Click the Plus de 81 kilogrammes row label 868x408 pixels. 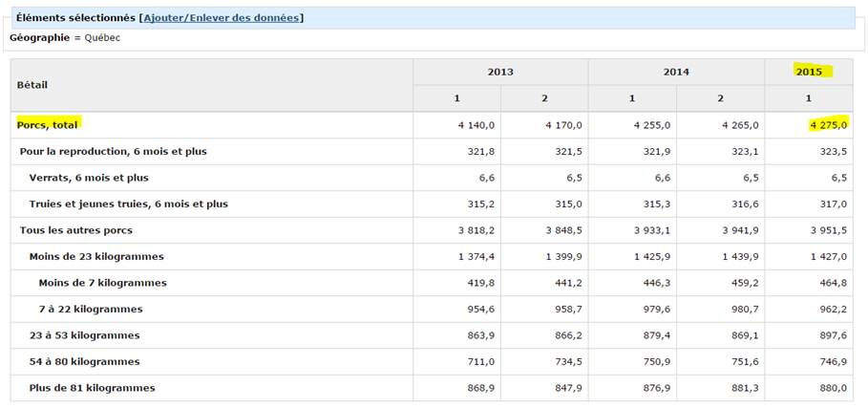(92, 388)
